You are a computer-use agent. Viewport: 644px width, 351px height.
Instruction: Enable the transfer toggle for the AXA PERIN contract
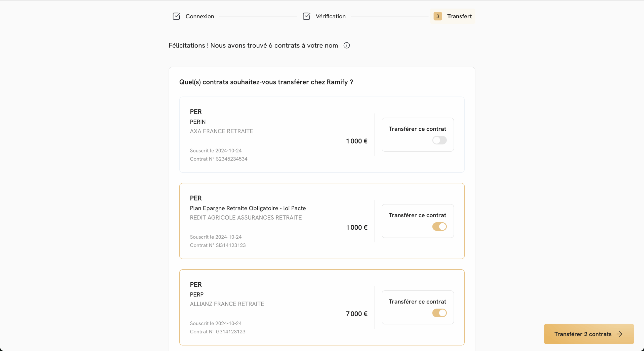[x=439, y=140]
